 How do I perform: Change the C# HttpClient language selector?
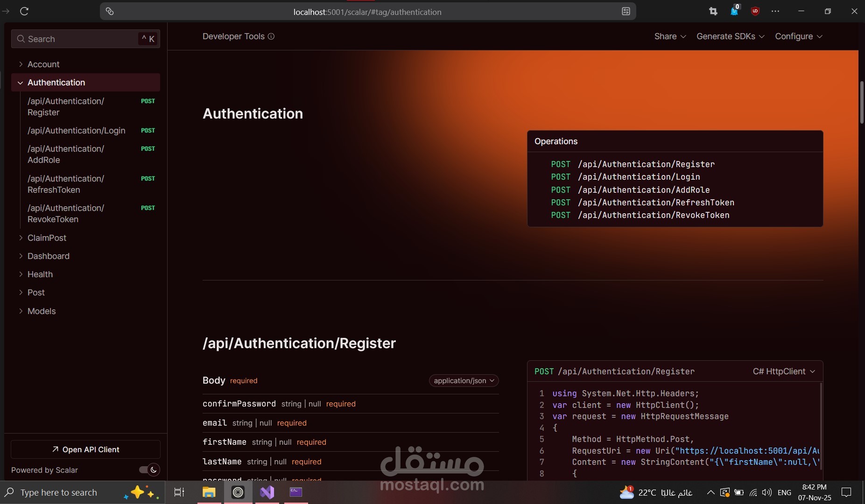(x=784, y=371)
